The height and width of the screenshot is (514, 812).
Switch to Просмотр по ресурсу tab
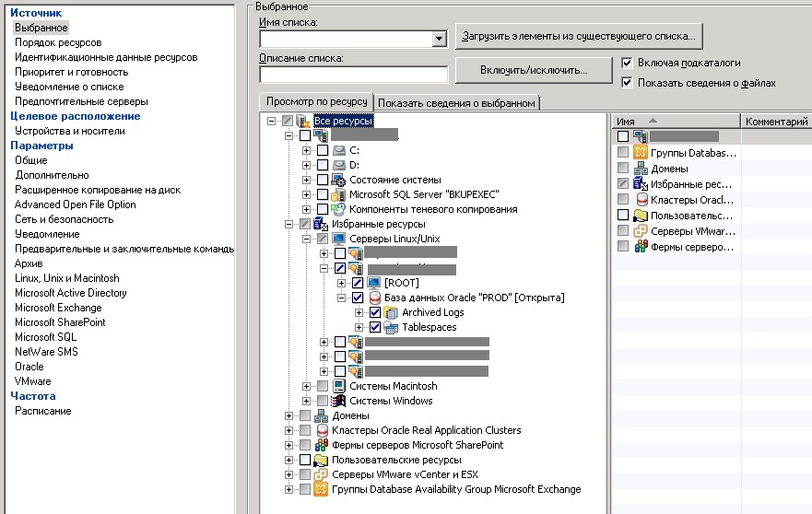coord(316,101)
